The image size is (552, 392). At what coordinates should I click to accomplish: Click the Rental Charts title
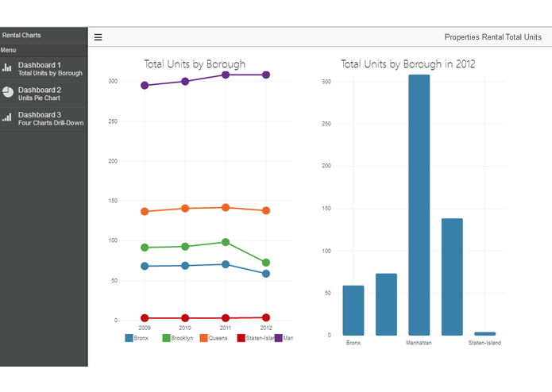[21, 35]
